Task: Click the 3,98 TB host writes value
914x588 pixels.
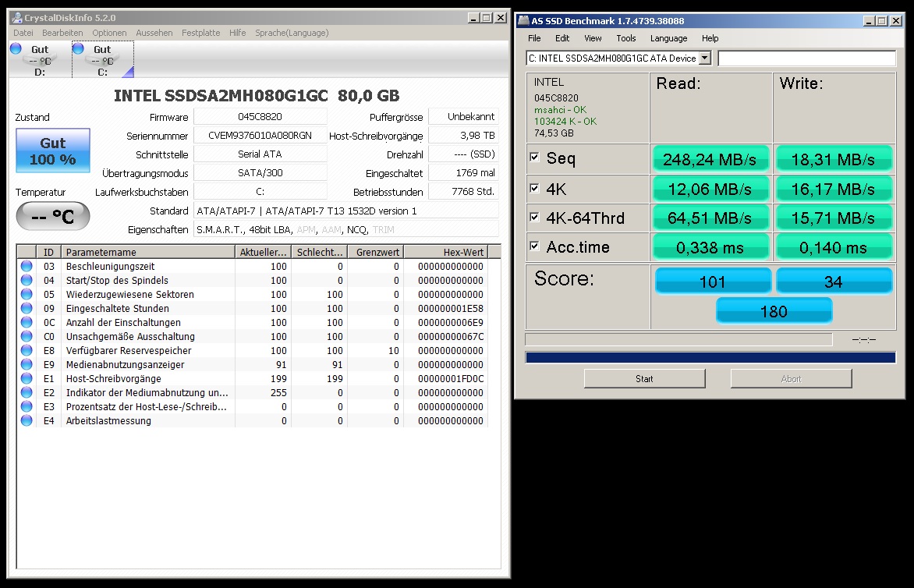Action: click(463, 135)
